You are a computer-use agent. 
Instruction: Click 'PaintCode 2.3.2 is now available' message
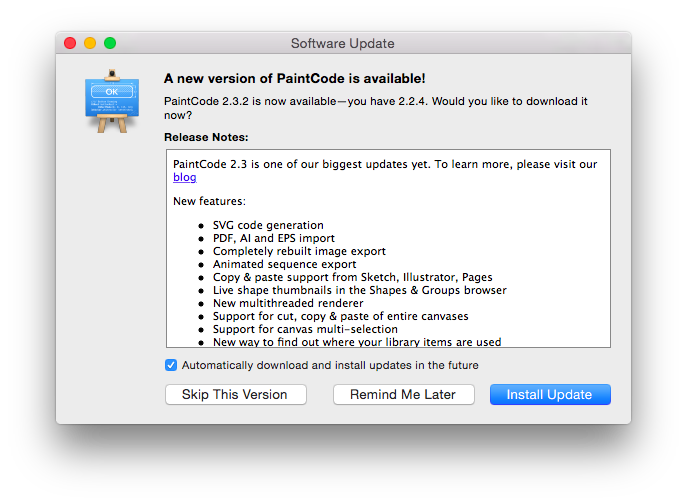[x=375, y=108]
